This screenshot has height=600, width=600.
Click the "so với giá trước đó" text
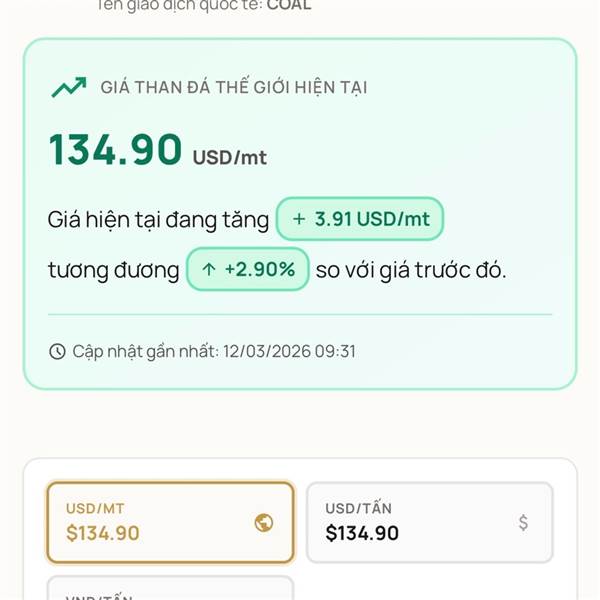(411, 269)
